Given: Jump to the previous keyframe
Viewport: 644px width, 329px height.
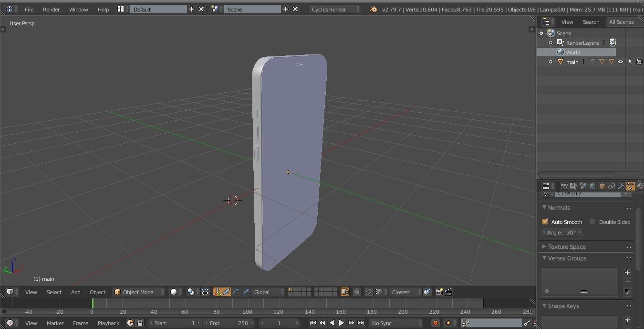Looking at the screenshot, I should click(322, 323).
